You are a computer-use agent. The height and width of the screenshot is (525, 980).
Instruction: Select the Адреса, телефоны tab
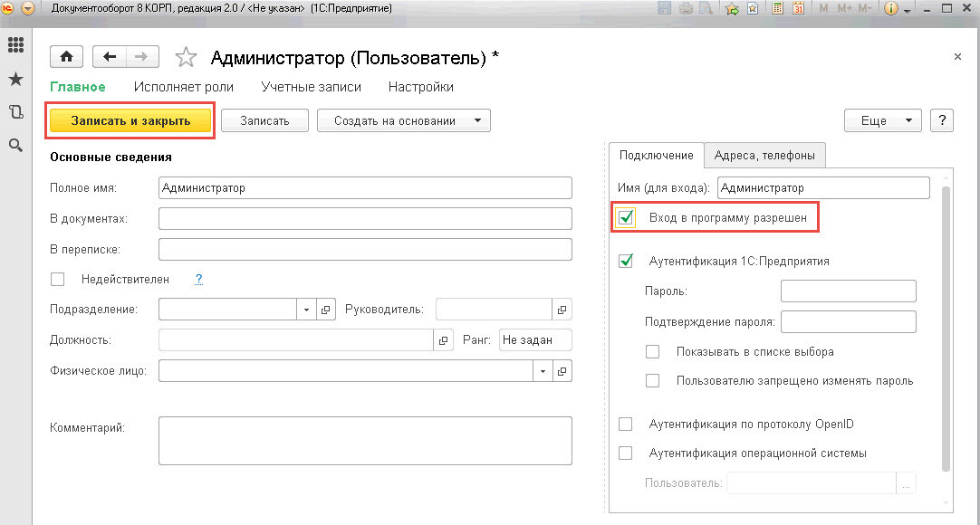point(764,156)
